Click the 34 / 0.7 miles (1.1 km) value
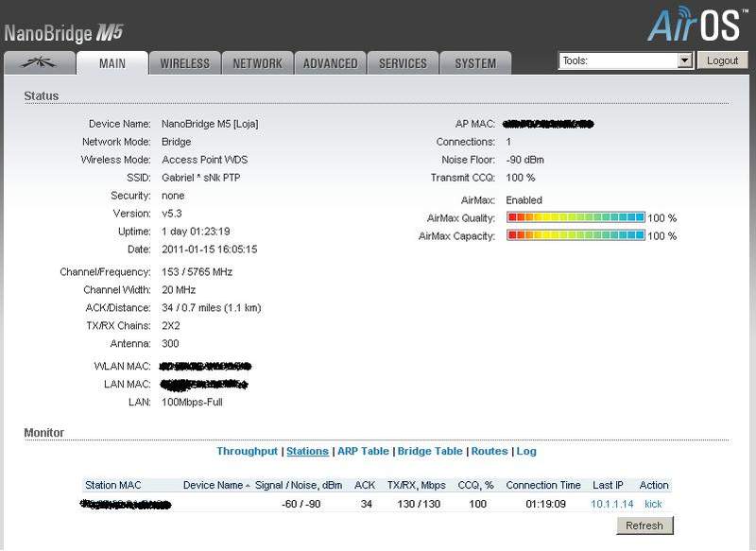Viewport: 756px width, 551px height. pyautogui.click(x=211, y=307)
